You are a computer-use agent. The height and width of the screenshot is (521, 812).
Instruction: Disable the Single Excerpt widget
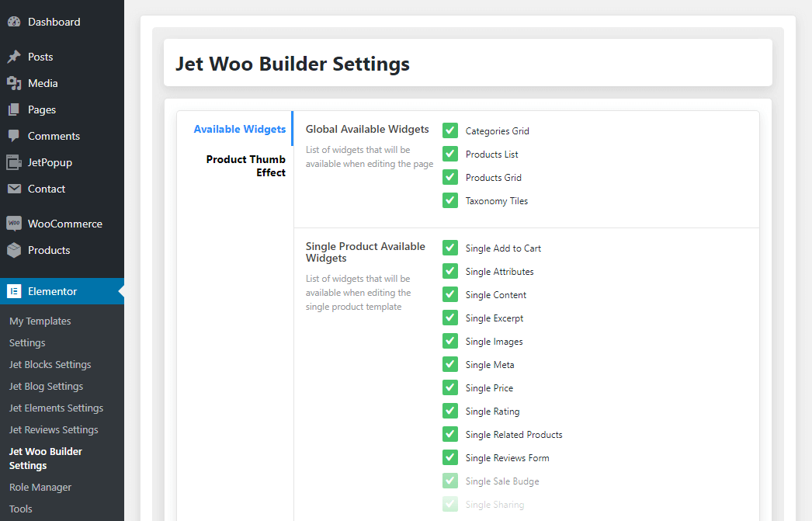(450, 318)
